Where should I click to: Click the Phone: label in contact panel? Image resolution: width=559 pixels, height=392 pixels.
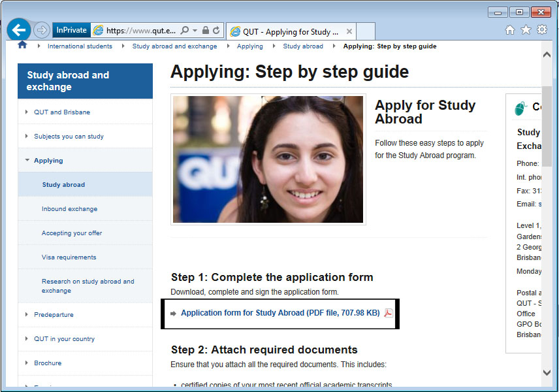(x=528, y=164)
